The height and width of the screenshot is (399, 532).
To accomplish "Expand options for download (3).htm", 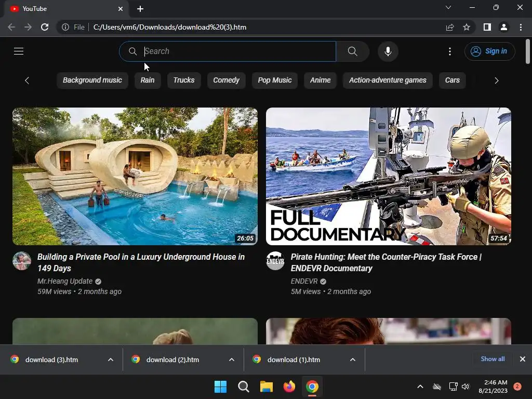I will (111, 360).
